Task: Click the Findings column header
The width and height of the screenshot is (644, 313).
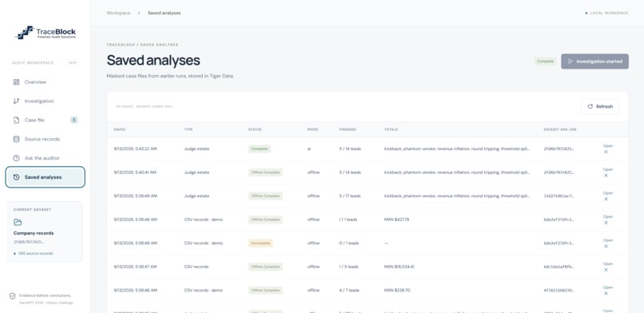Action: point(348,129)
